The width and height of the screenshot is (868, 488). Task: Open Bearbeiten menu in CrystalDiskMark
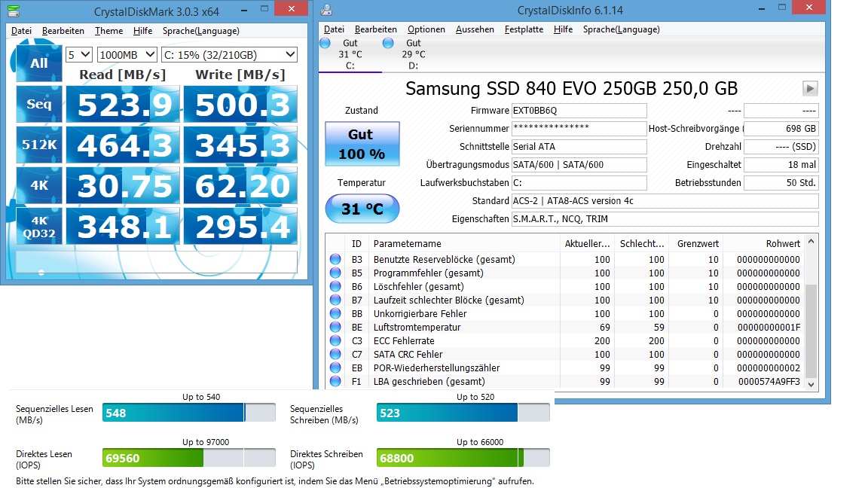click(x=63, y=30)
